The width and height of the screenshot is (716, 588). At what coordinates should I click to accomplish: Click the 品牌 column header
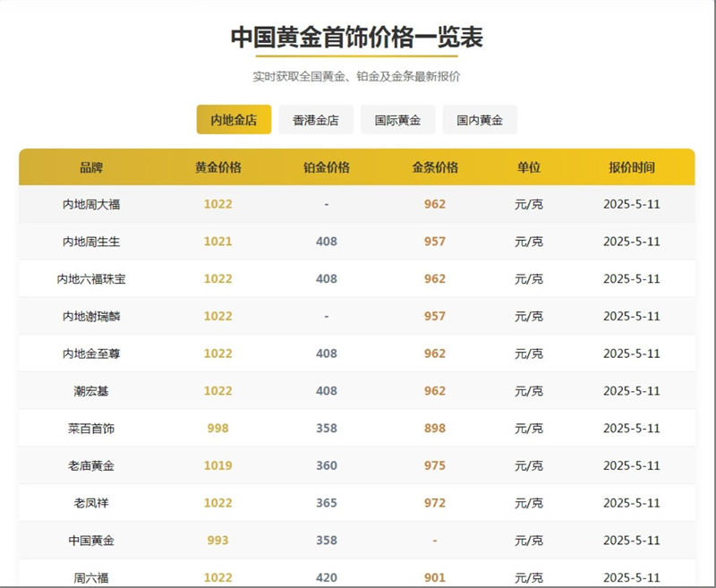[91, 167]
